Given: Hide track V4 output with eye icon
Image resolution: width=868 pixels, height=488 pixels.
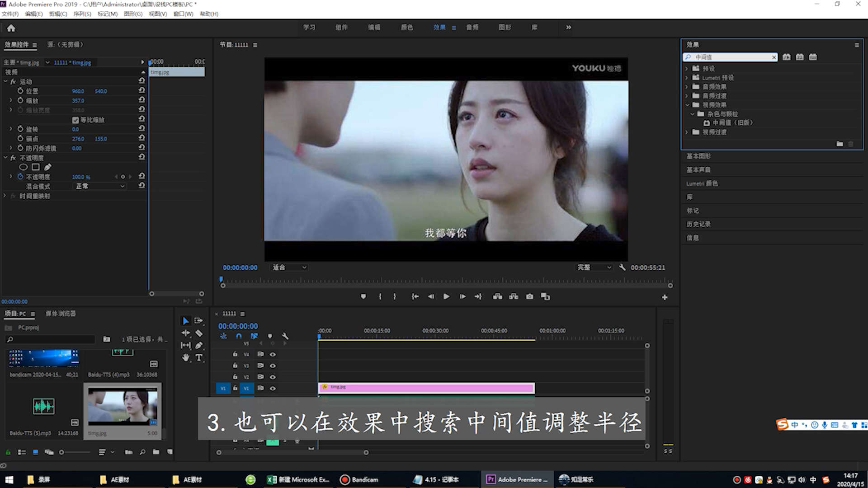Looking at the screenshot, I should [273, 354].
